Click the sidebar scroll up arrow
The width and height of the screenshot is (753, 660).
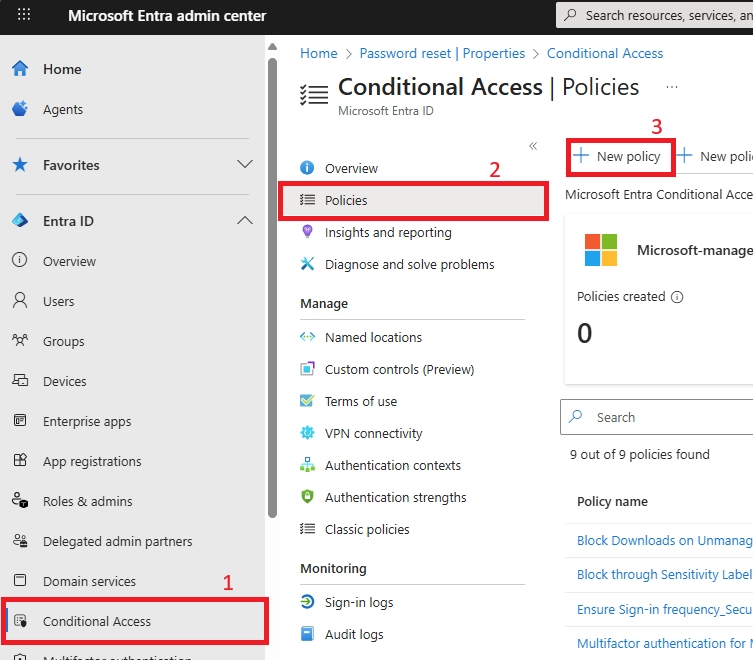coord(272,47)
